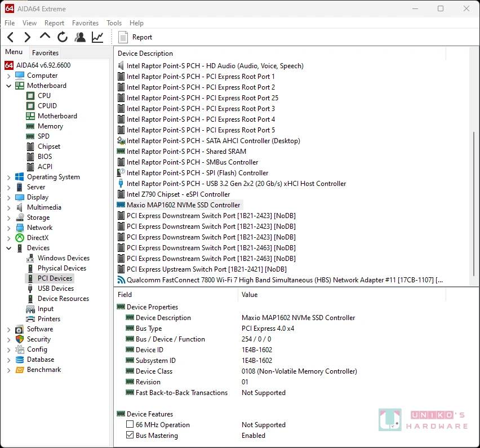Click the Forward navigation arrow
This screenshot has width=480, height=448.
coord(27,37)
